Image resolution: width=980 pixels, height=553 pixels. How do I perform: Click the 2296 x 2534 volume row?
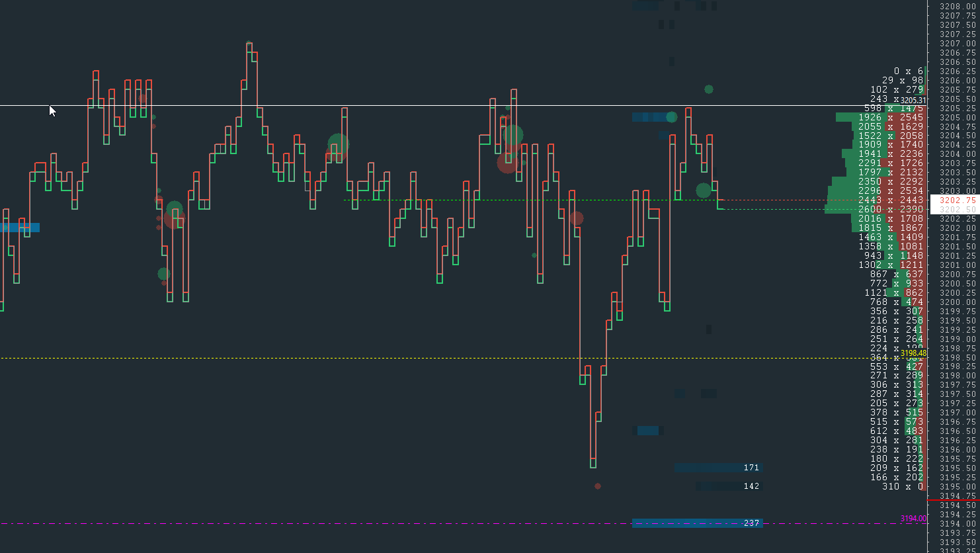click(891, 191)
